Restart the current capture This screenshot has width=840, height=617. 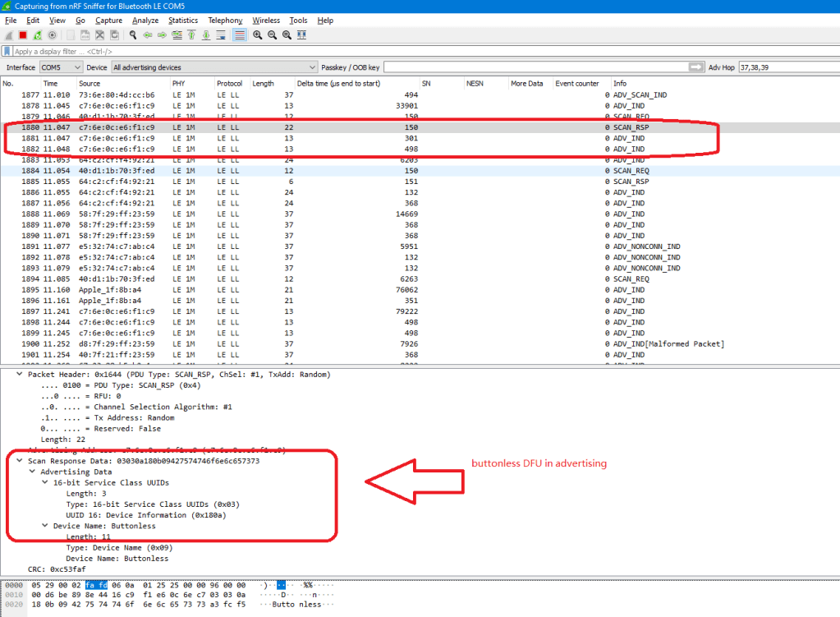click(x=38, y=35)
